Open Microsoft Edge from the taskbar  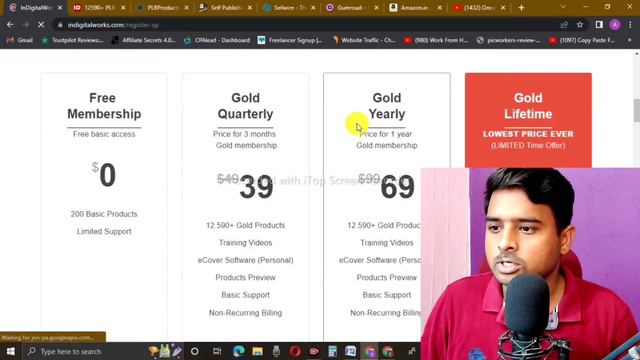pos(239,351)
